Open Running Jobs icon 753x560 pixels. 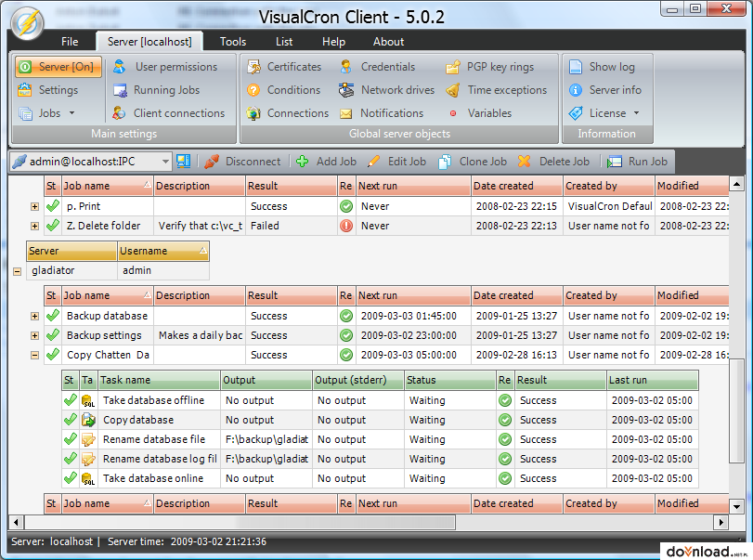(x=120, y=90)
